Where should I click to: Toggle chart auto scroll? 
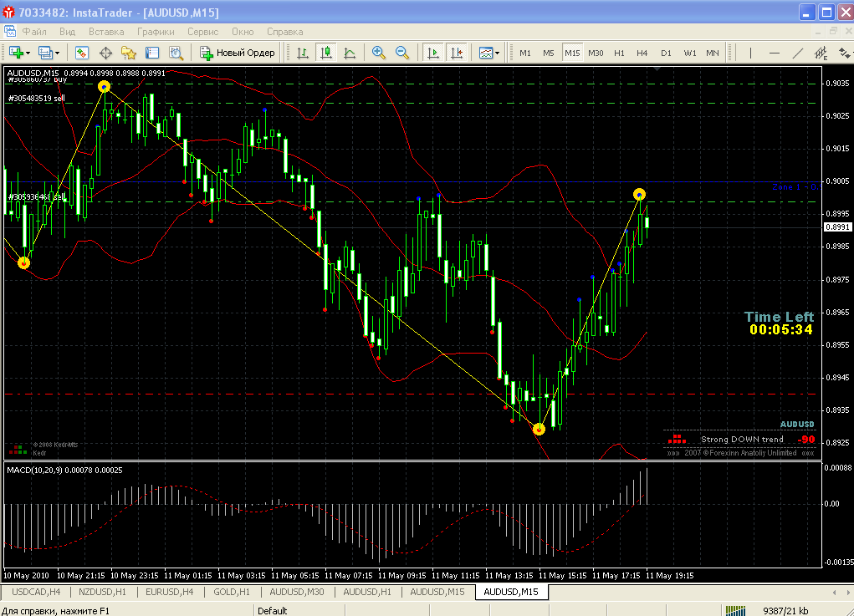(433, 53)
